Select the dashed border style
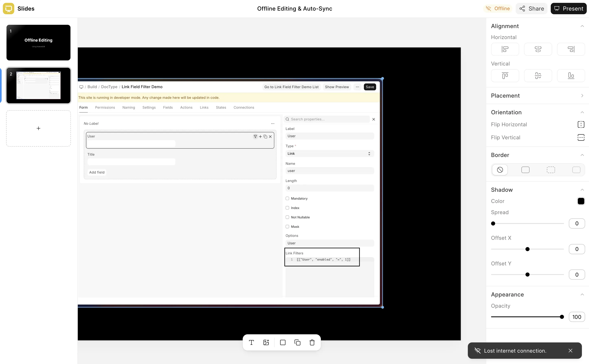 (x=551, y=170)
